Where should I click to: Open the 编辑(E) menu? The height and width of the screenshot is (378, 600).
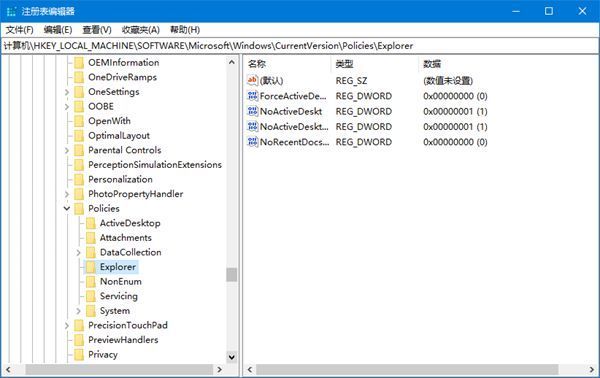click(x=58, y=30)
